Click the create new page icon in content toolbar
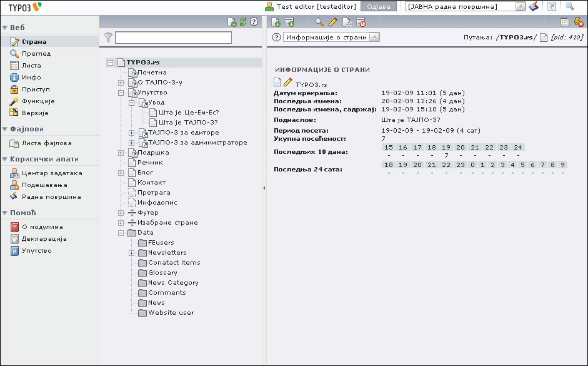The width and height of the screenshot is (588, 366). pyautogui.click(x=276, y=22)
